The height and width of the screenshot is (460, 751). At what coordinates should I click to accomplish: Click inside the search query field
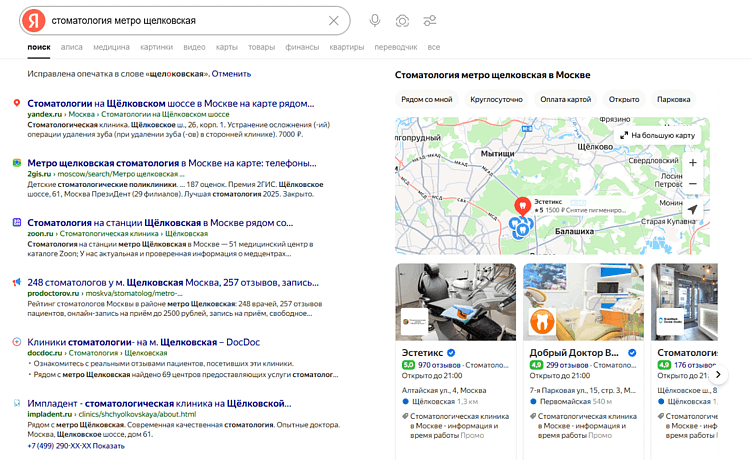[187, 21]
